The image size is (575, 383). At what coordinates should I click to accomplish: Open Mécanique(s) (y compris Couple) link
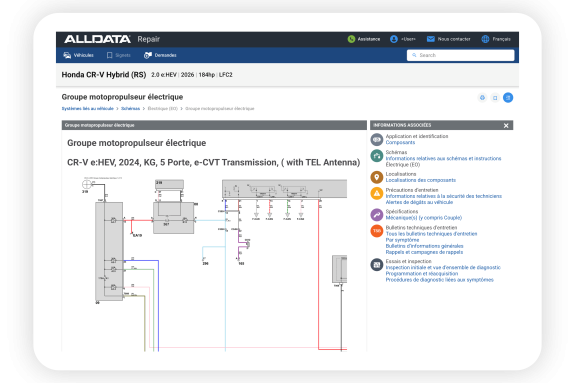pos(424,218)
